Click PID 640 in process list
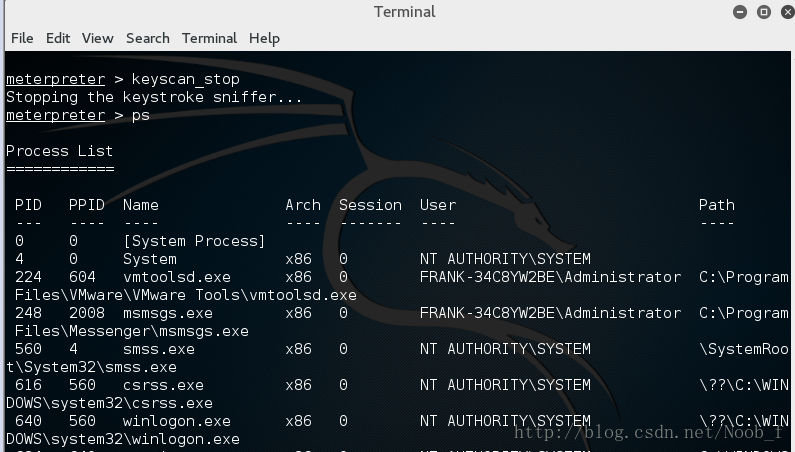 point(28,421)
